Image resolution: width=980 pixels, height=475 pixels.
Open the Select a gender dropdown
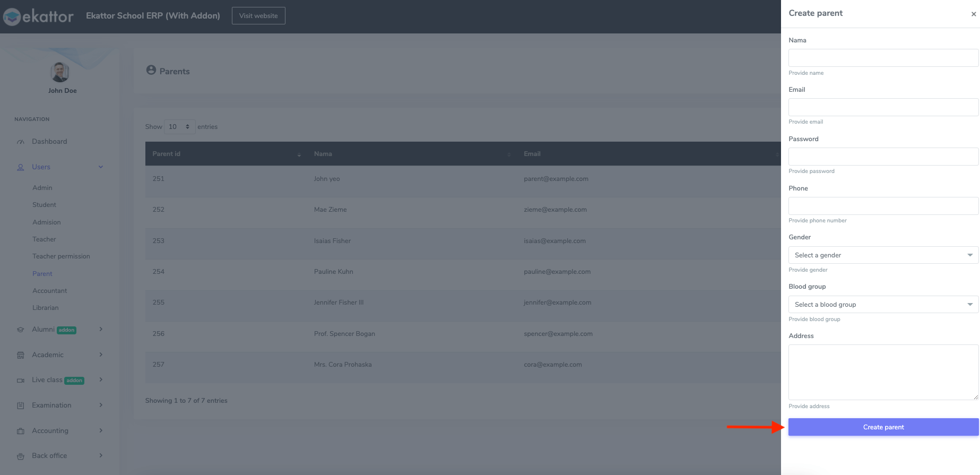(883, 255)
